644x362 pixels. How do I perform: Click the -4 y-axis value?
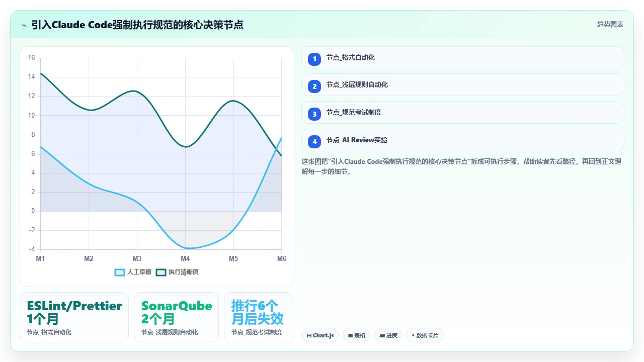[x=32, y=249]
